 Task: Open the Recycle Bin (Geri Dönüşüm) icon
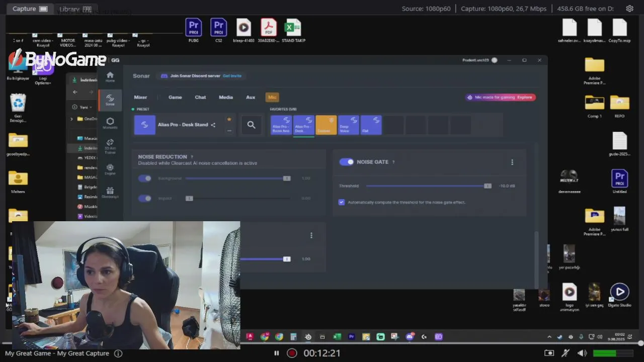tap(18, 108)
